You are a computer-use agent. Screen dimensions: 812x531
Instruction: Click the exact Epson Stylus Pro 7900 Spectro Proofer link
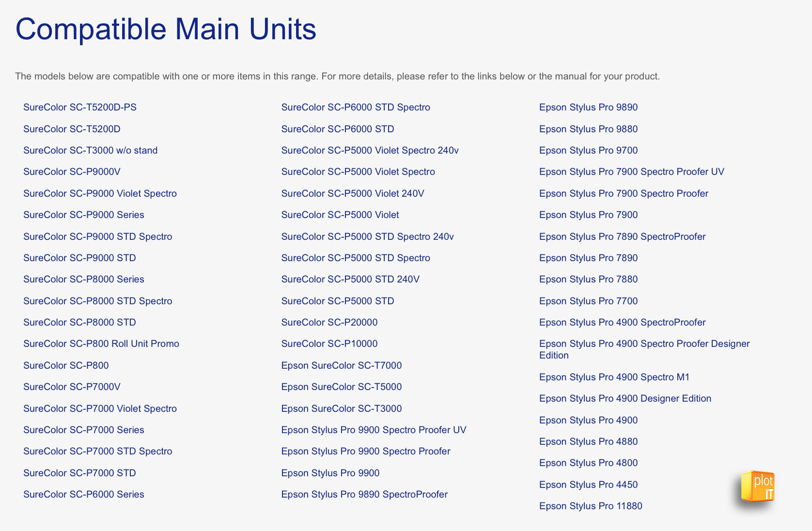click(x=624, y=193)
